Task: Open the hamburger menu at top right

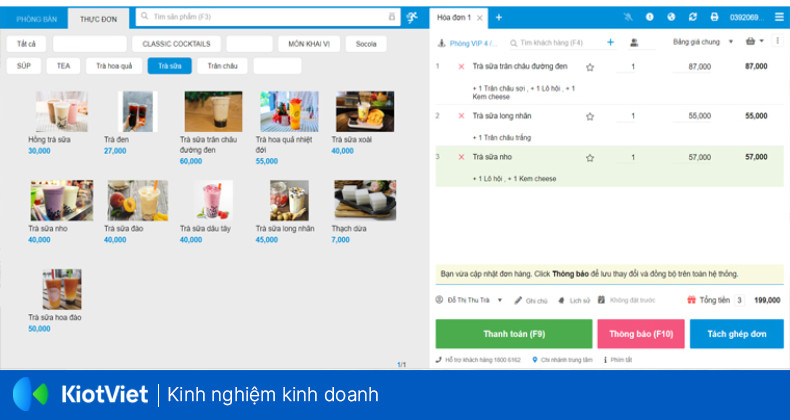Action: coord(779,17)
